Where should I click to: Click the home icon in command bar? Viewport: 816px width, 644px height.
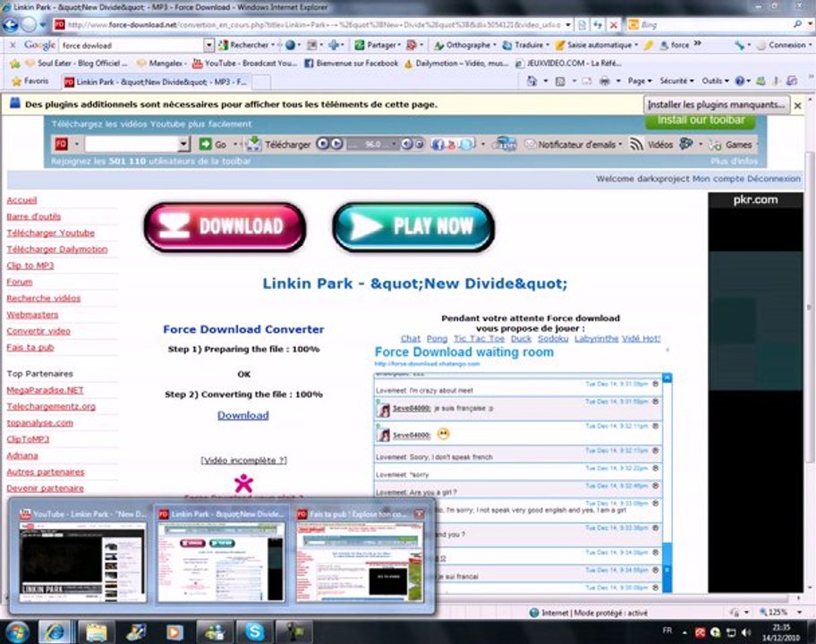(531, 81)
